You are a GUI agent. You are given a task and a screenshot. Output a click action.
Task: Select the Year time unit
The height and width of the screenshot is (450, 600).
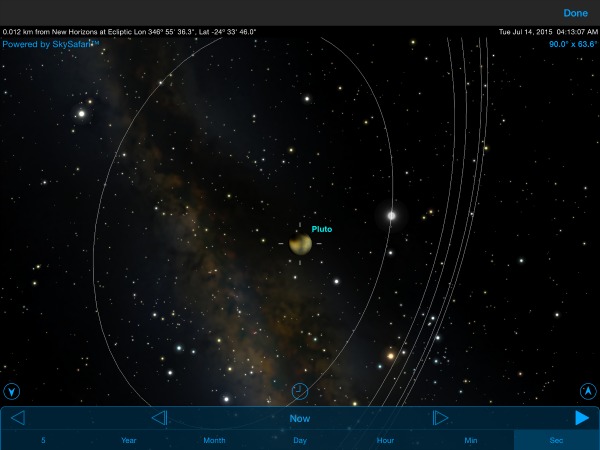tap(128, 440)
